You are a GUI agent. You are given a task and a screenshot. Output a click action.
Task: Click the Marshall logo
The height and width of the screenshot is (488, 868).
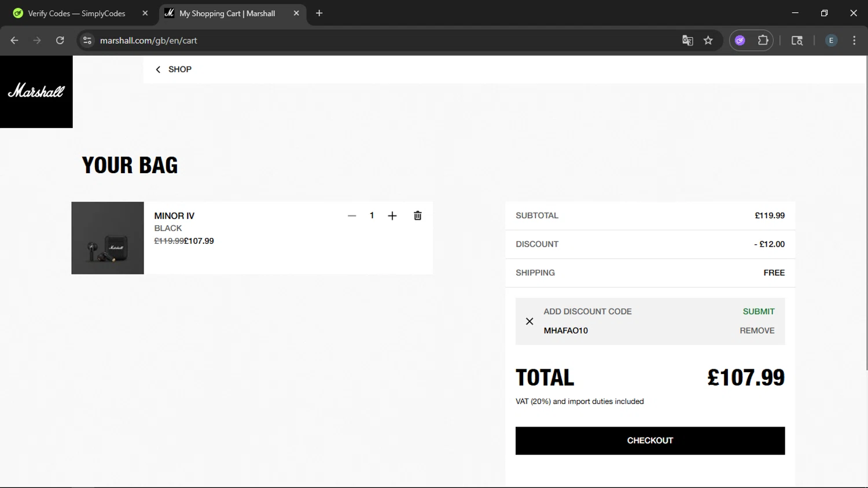pyautogui.click(x=36, y=91)
